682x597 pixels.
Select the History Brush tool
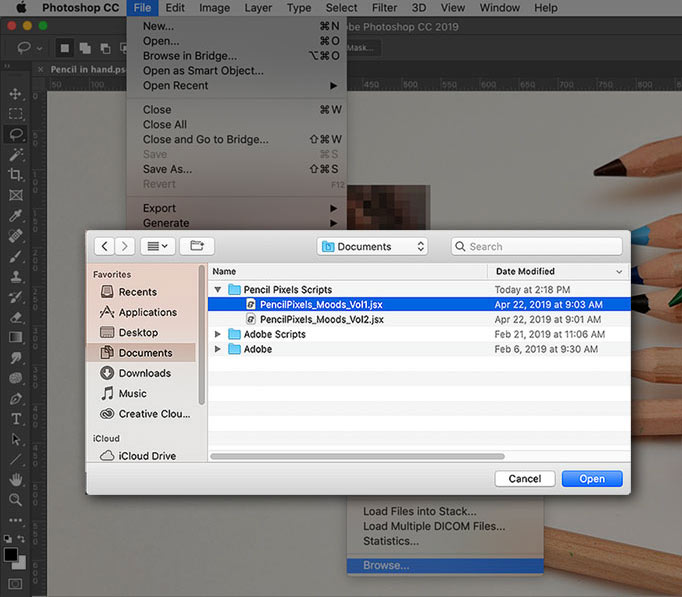point(16,297)
